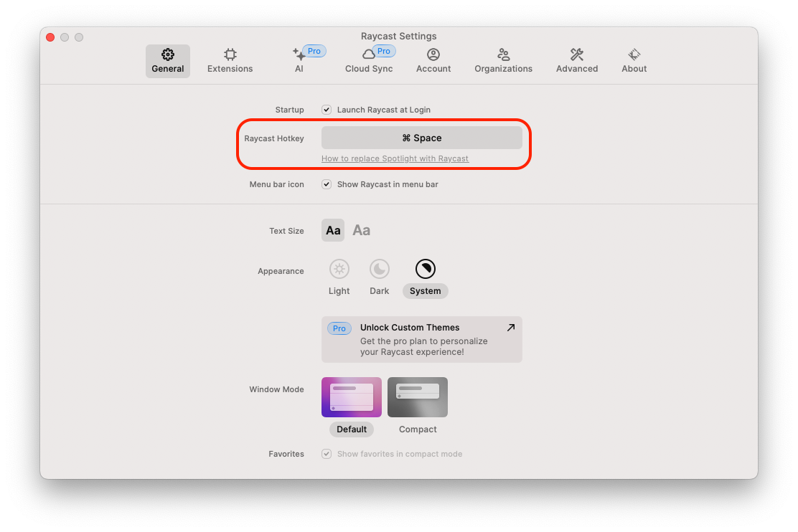Toggle Show favorites in compact mode checkbox

[327, 454]
